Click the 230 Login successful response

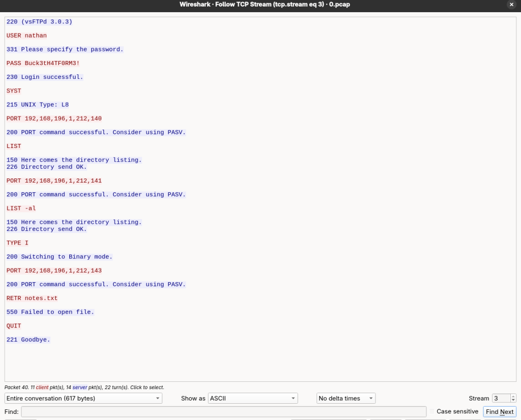point(45,77)
